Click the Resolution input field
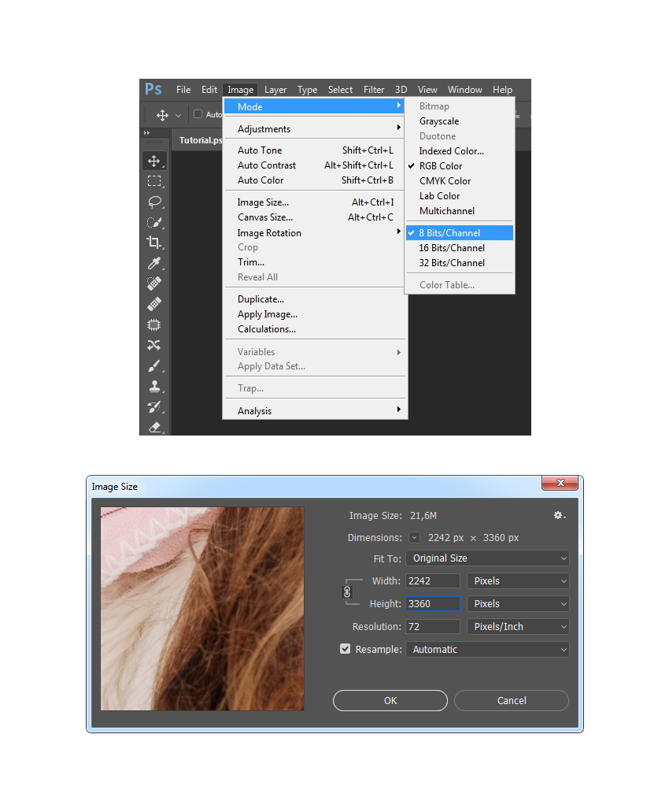Image resolution: width=669 pixels, height=812 pixels. pyautogui.click(x=433, y=627)
